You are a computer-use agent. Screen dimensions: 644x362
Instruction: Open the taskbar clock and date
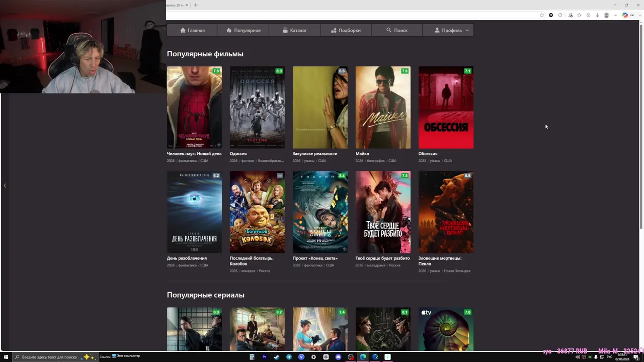pos(622,357)
